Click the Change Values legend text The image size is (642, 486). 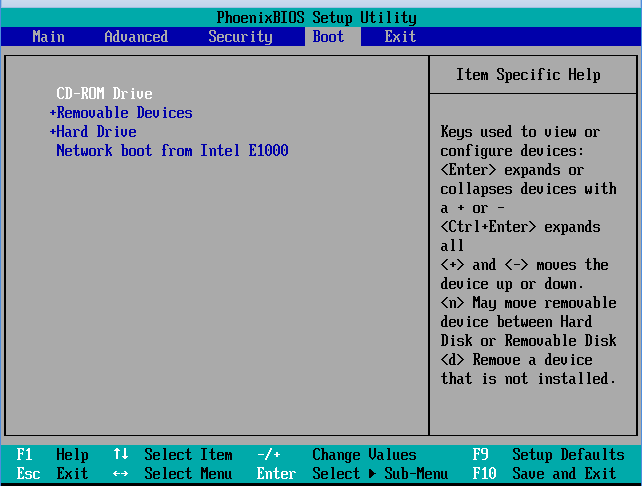(364, 454)
